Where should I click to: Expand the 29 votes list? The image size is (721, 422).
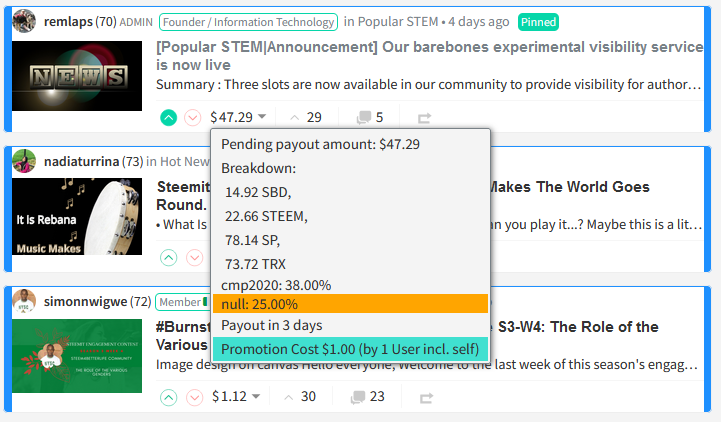(x=305, y=118)
